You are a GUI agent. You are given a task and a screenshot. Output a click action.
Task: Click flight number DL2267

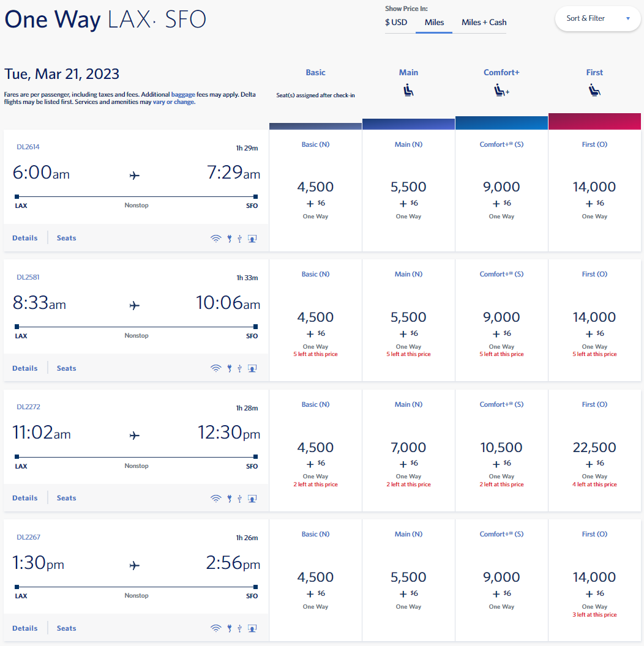(28, 537)
